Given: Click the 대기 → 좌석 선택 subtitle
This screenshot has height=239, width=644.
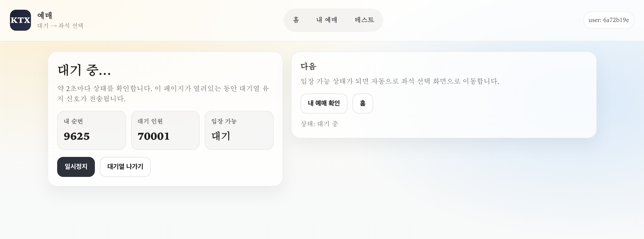Looking at the screenshot, I should [60, 26].
